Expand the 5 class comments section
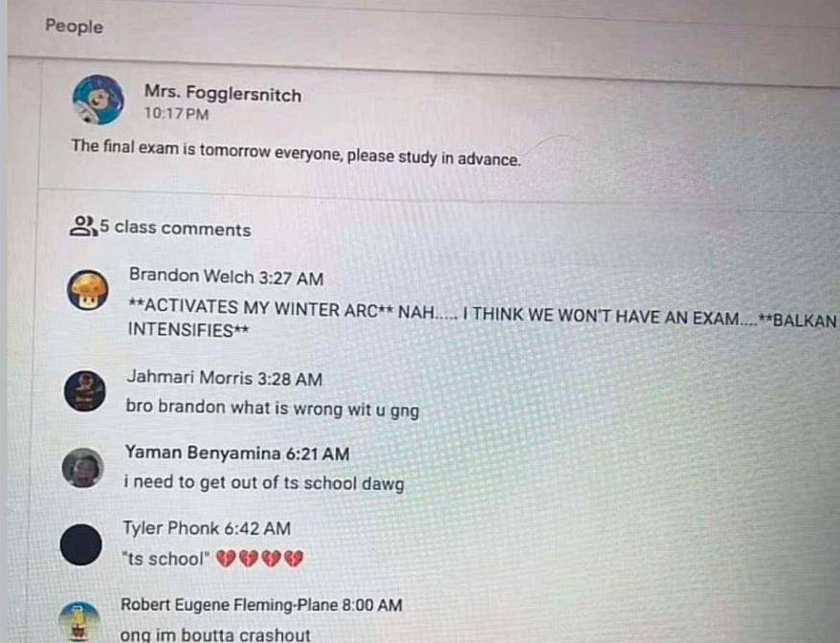The width and height of the screenshot is (840, 643). [175, 228]
